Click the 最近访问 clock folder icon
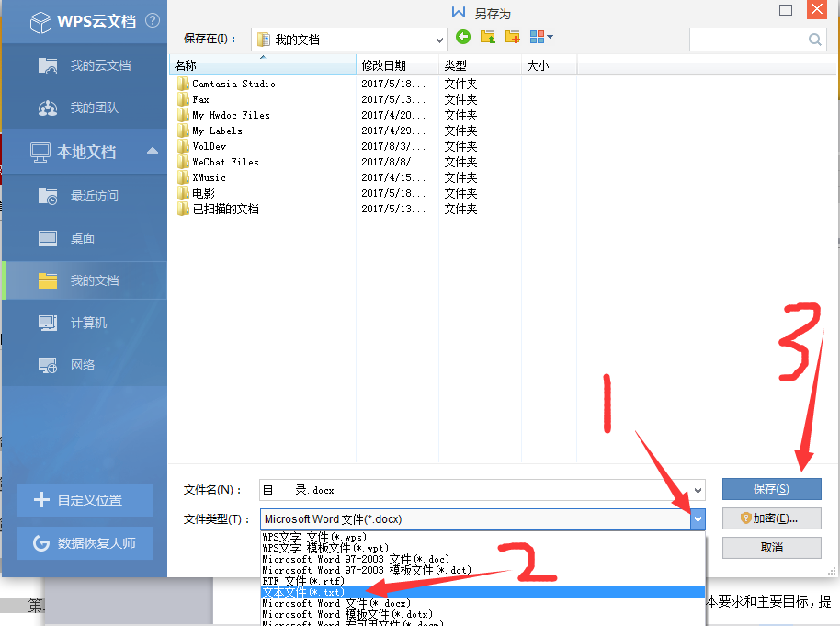 (48, 196)
